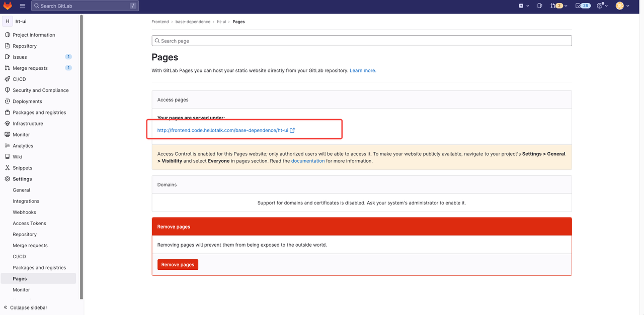
Task: Click the Infrastructure icon in sidebar
Action: [7, 124]
